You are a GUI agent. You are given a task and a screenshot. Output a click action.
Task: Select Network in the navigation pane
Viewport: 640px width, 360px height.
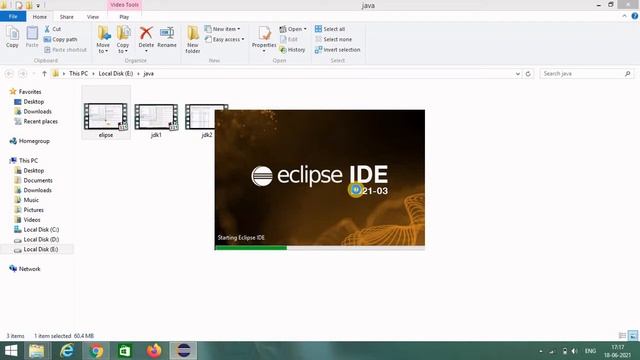tap(29, 269)
